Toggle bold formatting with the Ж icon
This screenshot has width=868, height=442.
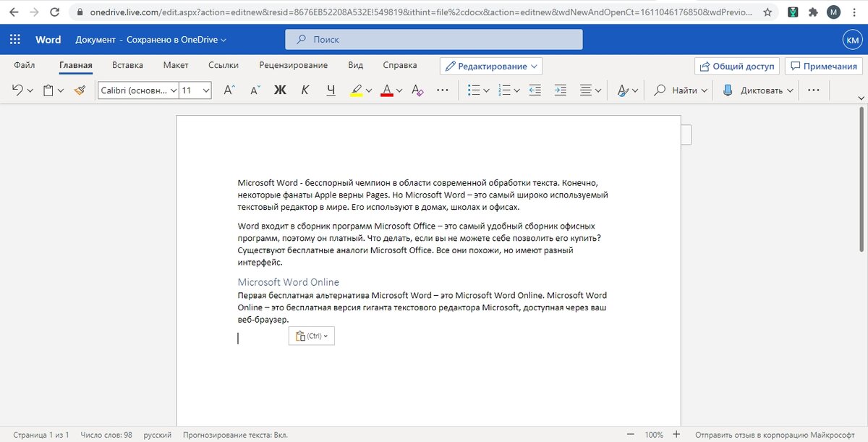pyautogui.click(x=280, y=90)
